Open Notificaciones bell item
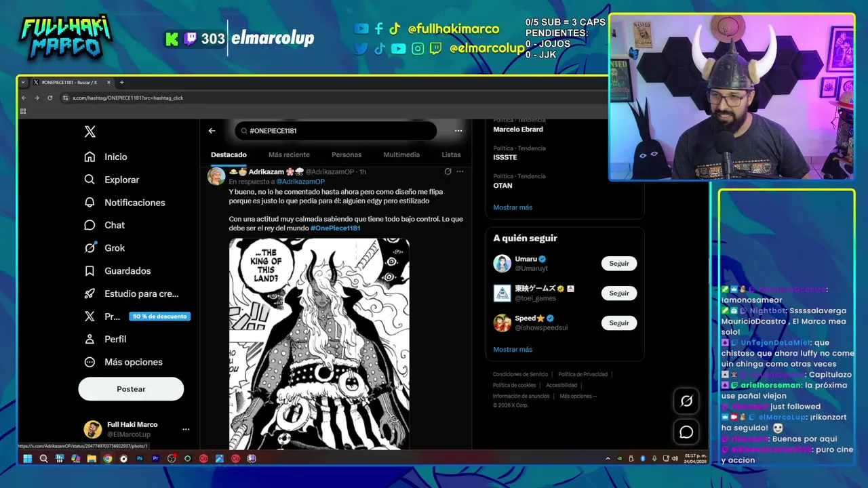The image size is (868, 488). tap(125, 203)
